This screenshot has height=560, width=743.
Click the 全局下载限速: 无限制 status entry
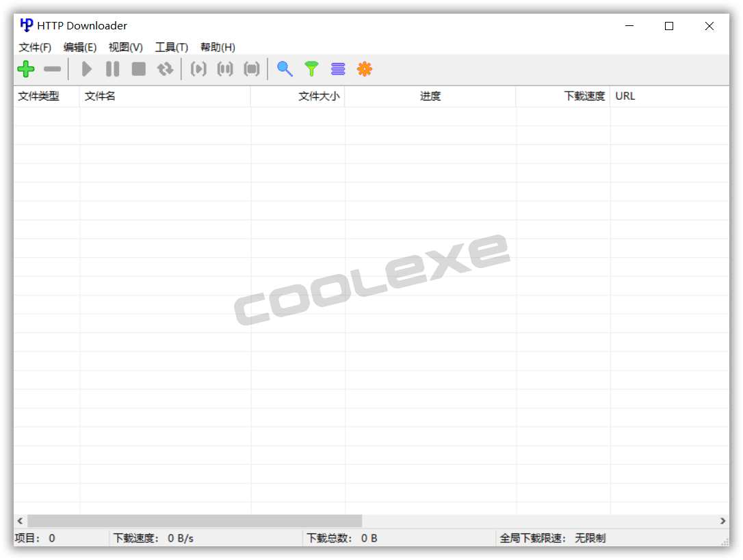pyautogui.click(x=553, y=538)
